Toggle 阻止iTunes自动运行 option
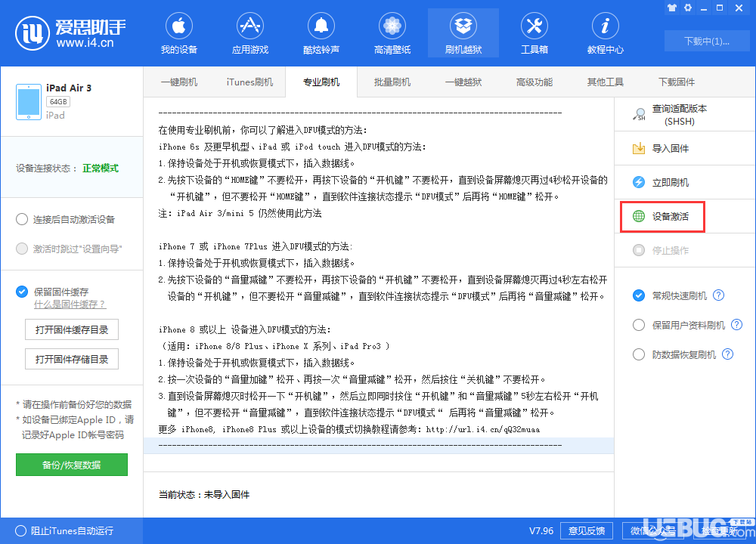 [x=20, y=530]
